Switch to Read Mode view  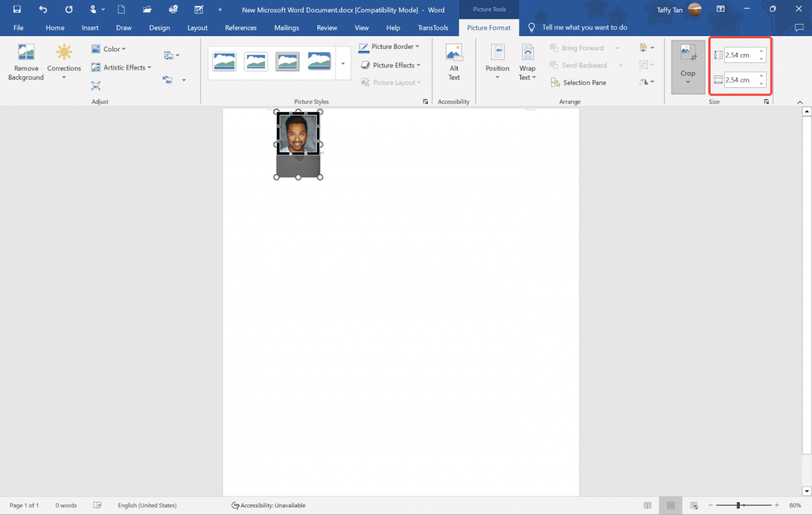click(647, 505)
